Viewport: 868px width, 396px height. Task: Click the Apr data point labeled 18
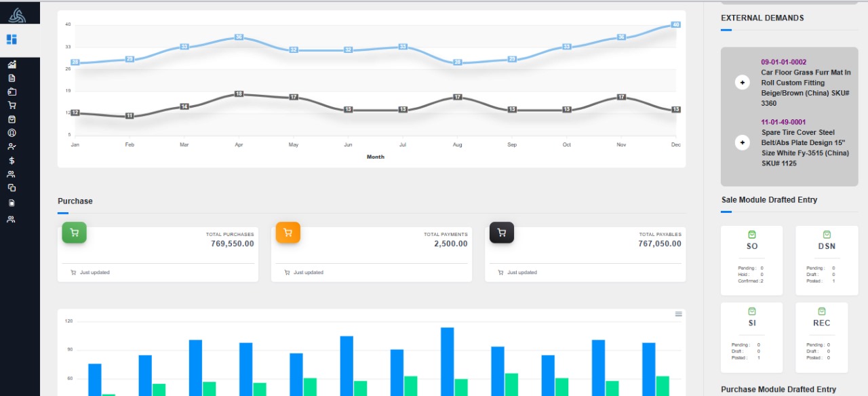coord(239,94)
